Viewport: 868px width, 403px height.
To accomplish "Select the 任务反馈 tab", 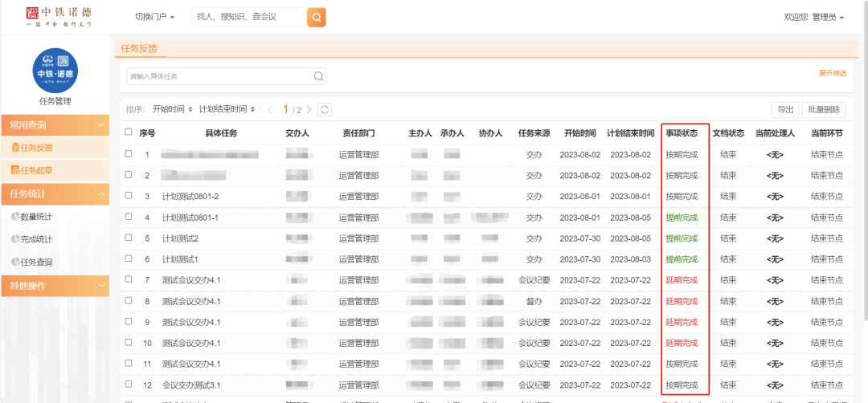I will tap(139, 48).
